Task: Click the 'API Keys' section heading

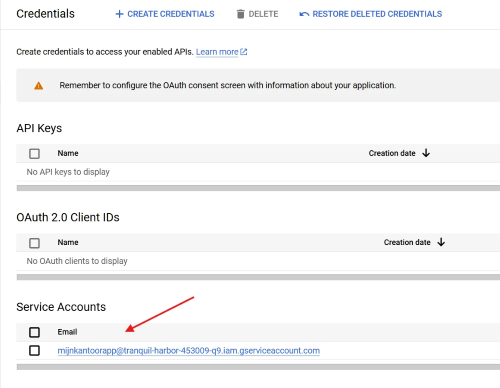Action: [x=39, y=128]
